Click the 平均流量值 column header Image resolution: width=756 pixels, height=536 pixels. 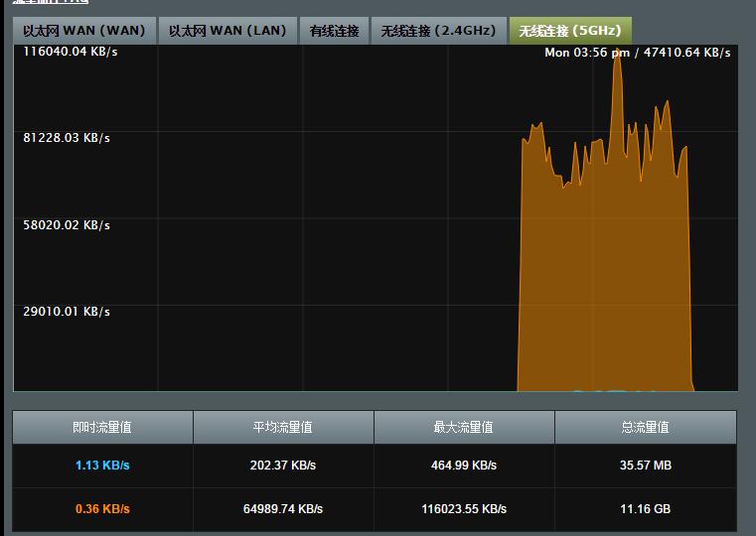tap(283, 427)
